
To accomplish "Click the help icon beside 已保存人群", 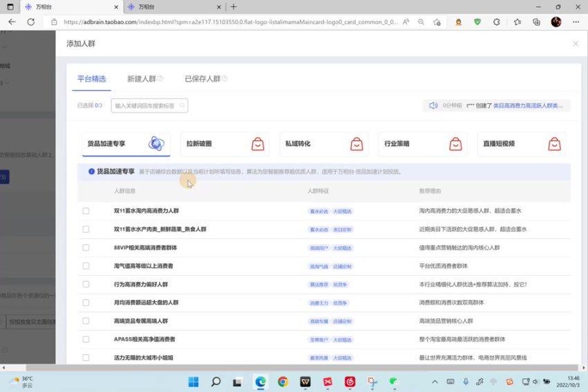I will click(x=225, y=79).
